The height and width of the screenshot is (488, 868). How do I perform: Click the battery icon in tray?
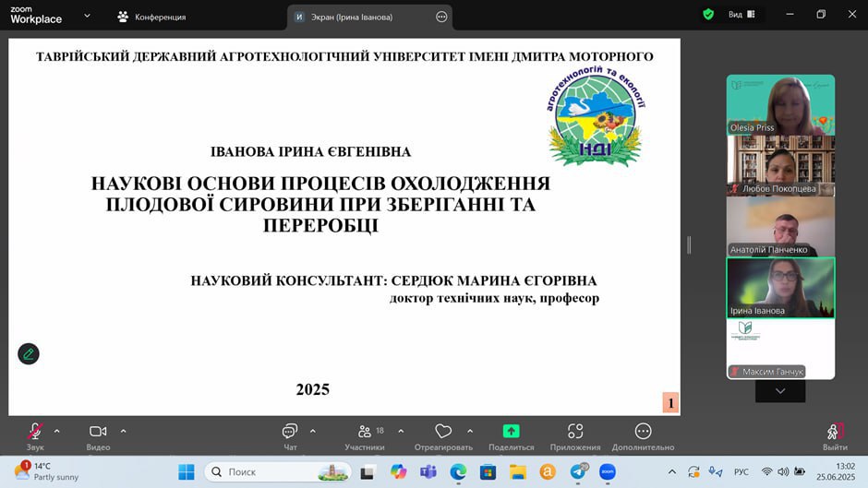point(800,472)
